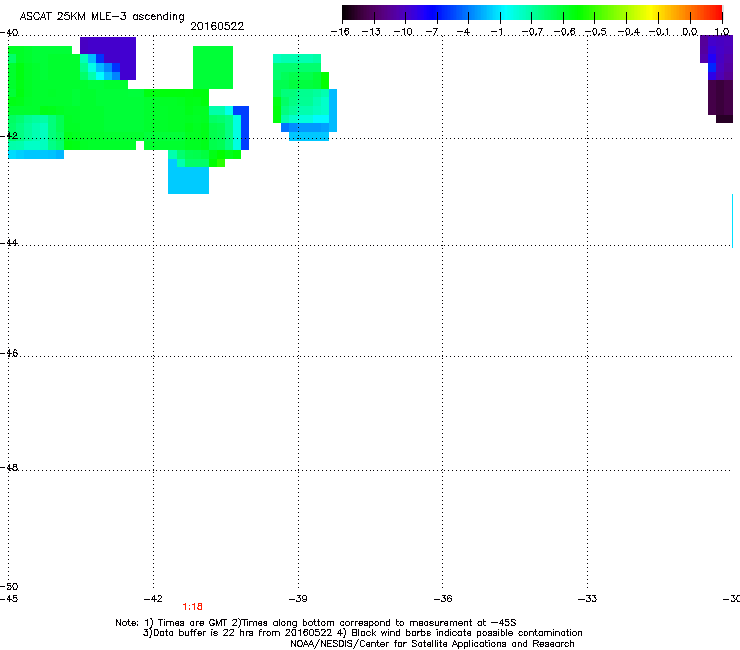The height and width of the screenshot is (650, 740).
Task: Click the "-0.6" color bar label
Action: tap(564, 32)
